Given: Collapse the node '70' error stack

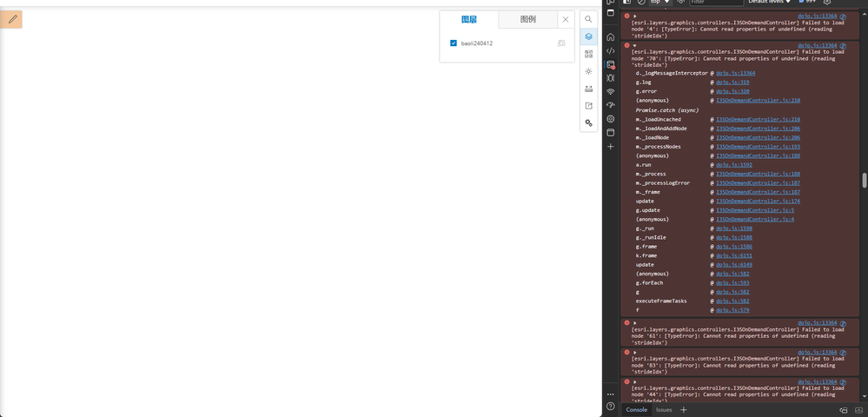Looking at the screenshot, I should 635,45.
